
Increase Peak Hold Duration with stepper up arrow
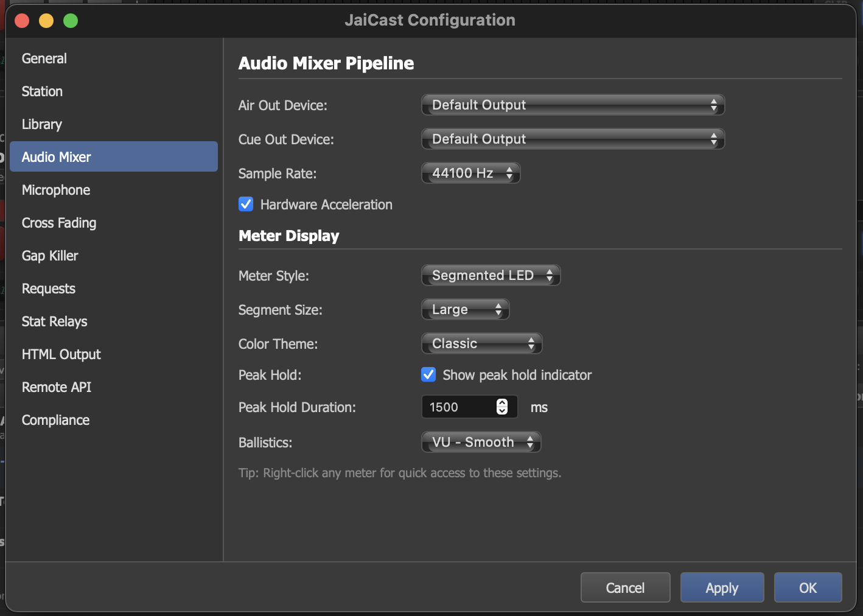(x=502, y=403)
